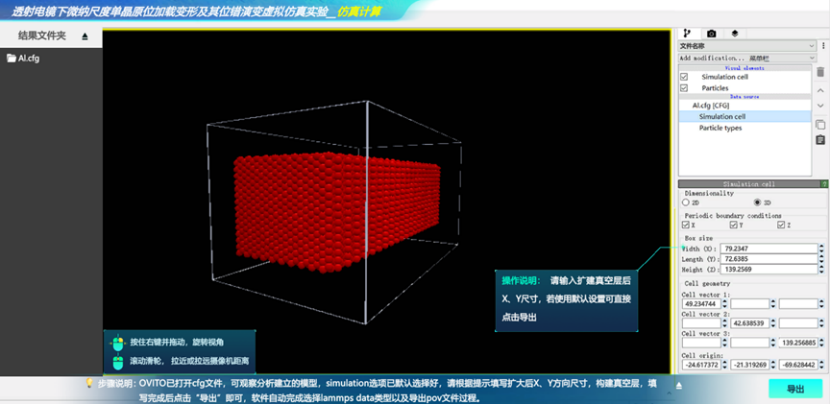Select the 2D dimensionality radio button
Image resolution: width=830 pixels, height=405 pixels.
685,202
